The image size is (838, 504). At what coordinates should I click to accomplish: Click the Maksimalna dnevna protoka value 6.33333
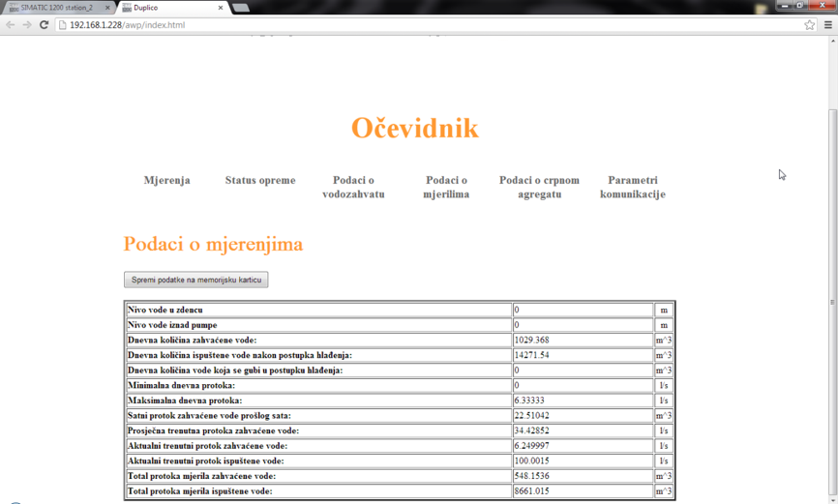(x=583, y=400)
